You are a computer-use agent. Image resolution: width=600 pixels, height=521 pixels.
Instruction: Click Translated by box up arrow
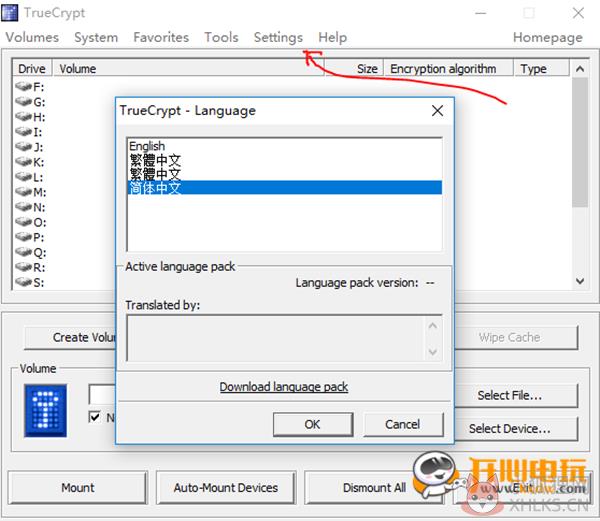click(433, 326)
